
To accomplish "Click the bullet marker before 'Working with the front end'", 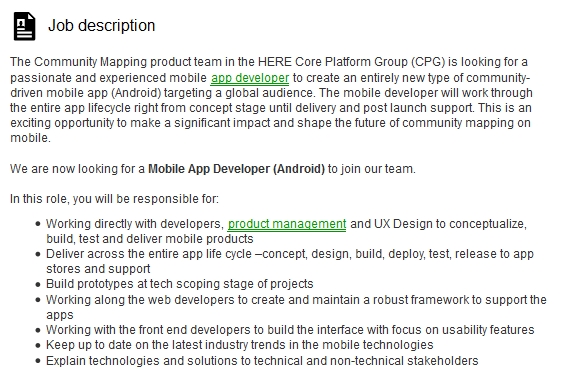I will 38,330.
